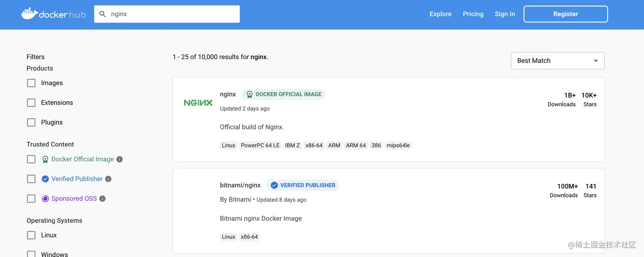644x257 pixels.
Task: Click the Sign In link
Action: point(505,14)
